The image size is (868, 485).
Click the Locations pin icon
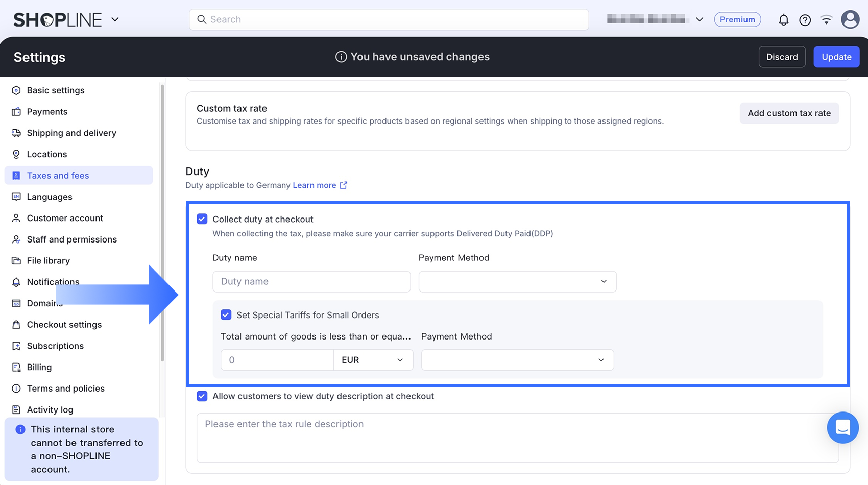tap(16, 154)
